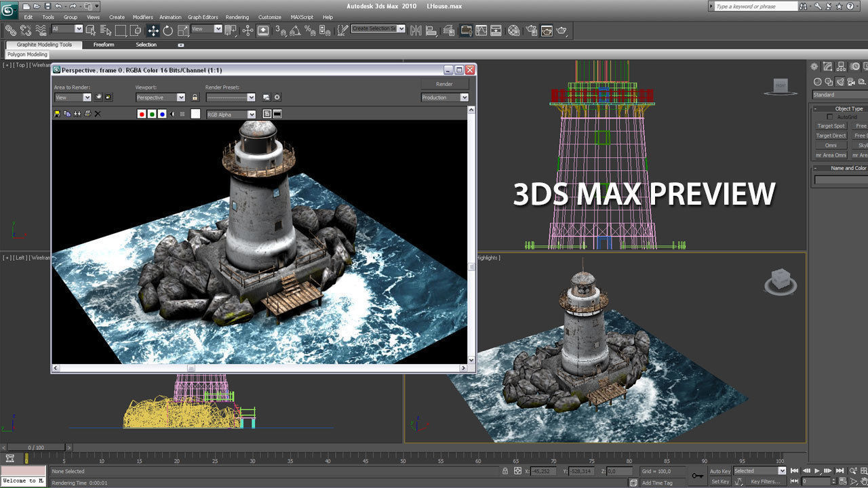
Task: Select the Lights category icon in Create panel
Action: pos(840,81)
